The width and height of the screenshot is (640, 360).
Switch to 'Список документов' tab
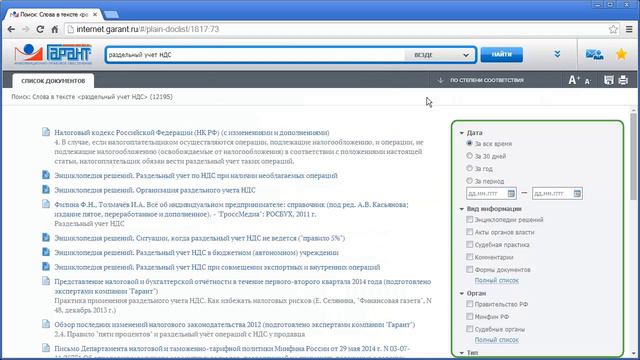point(53,81)
